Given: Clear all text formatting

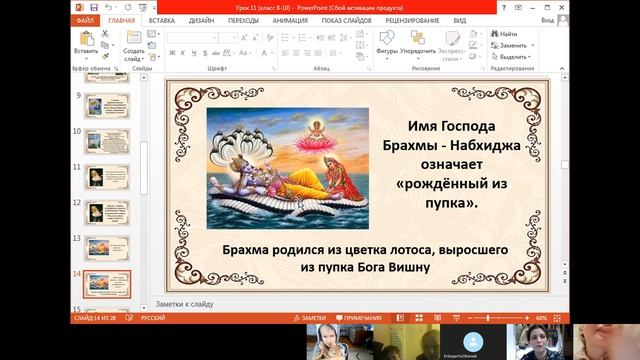Looking at the screenshot, I should [270, 38].
